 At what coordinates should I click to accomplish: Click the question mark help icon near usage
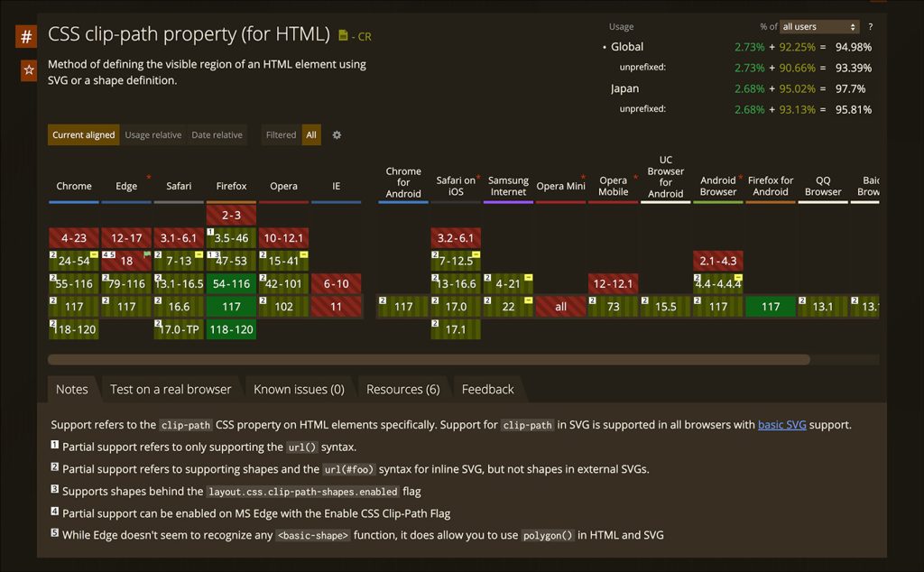pyautogui.click(x=870, y=27)
